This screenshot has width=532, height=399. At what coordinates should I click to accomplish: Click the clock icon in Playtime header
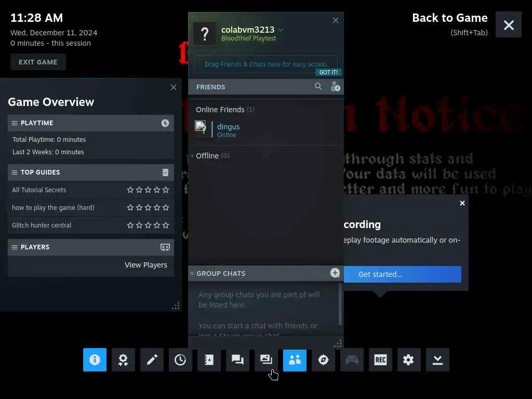pyautogui.click(x=165, y=123)
